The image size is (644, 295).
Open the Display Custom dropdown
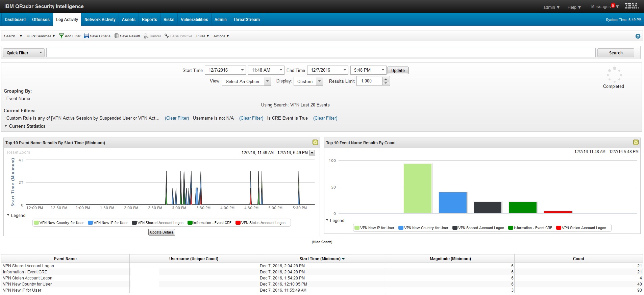pyautogui.click(x=319, y=81)
